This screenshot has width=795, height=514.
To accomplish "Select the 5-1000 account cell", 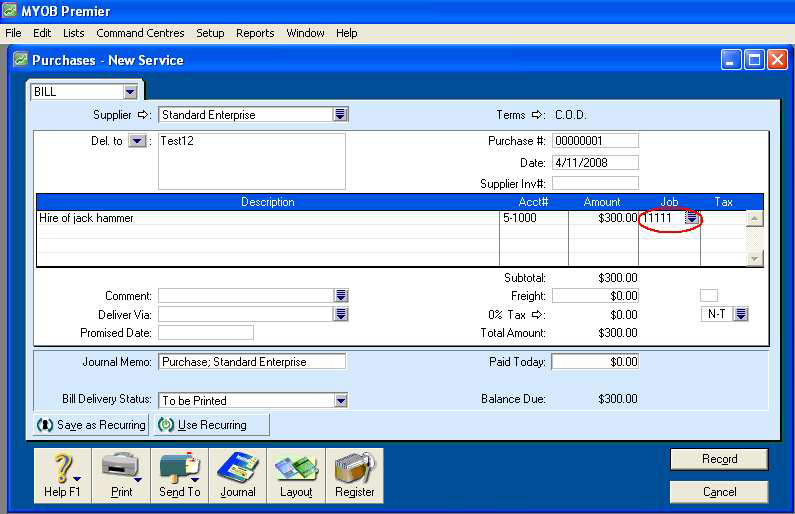I will (x=534, y=218).
